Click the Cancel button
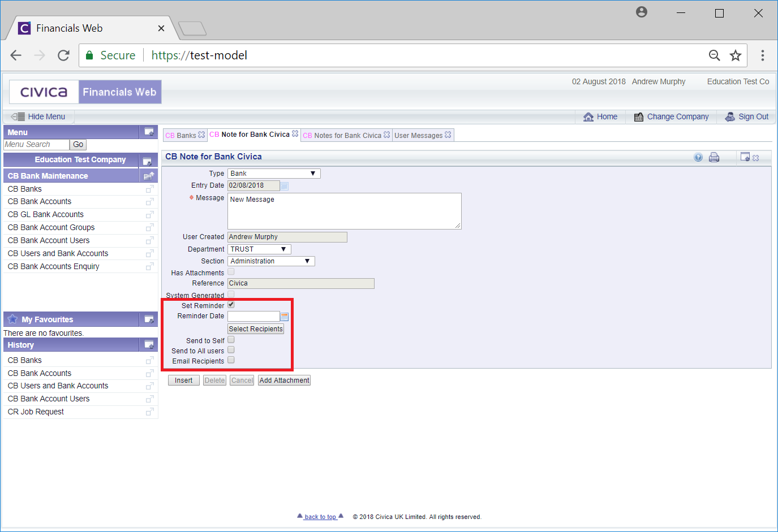Image resolution: width=778 pixels, height=532 pixels. pos(242,380)
